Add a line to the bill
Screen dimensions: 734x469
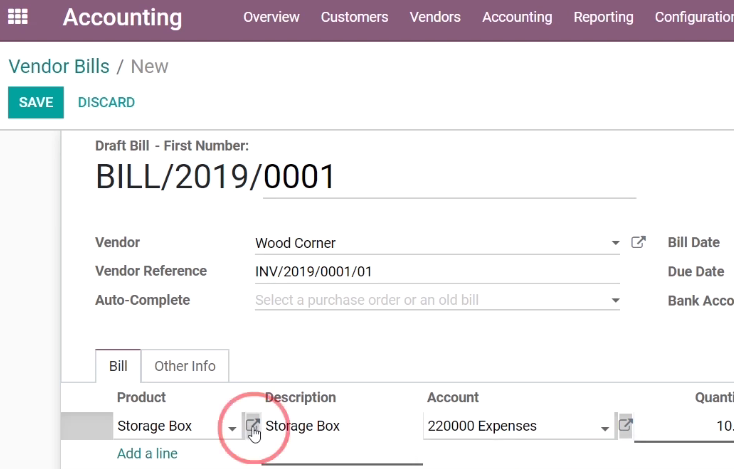click(x=147, y=453)
